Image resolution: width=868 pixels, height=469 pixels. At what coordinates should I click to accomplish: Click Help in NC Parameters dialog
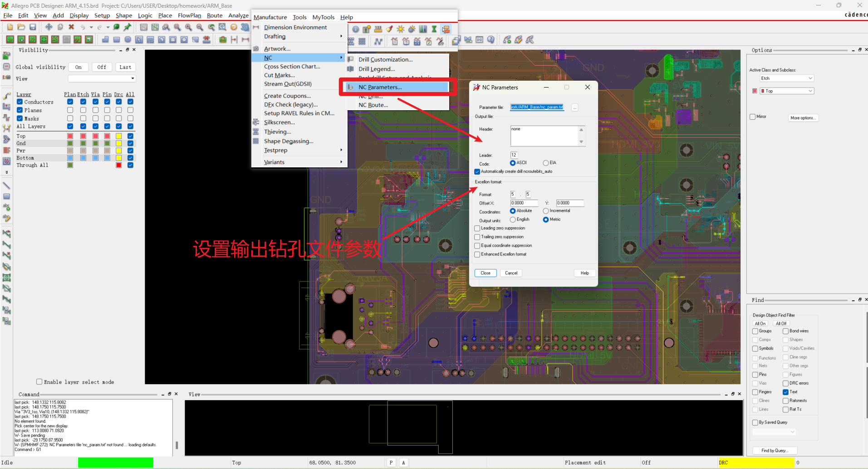pyautogui.click(x=585, y=273)
